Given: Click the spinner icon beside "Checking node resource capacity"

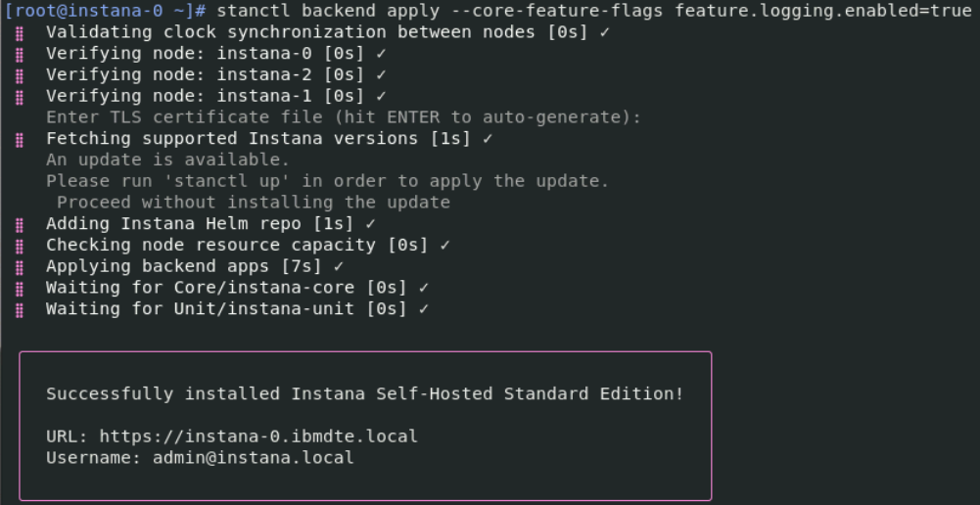Looking at the screenshot, I should click(20, 246).
